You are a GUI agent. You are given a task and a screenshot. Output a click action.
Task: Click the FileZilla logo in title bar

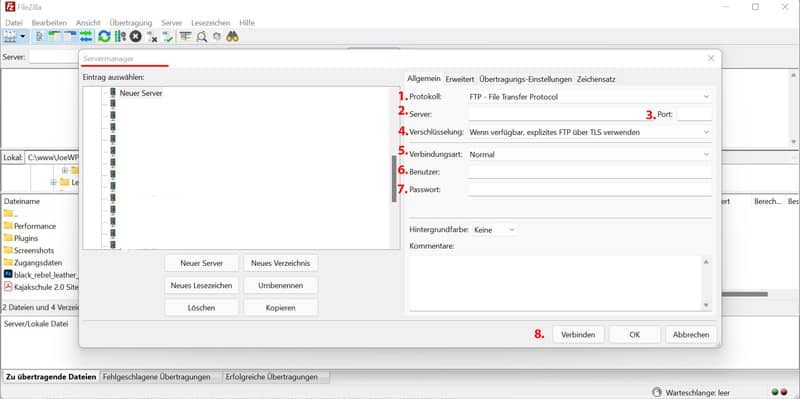pyautogui.click(x=9, y=7)
